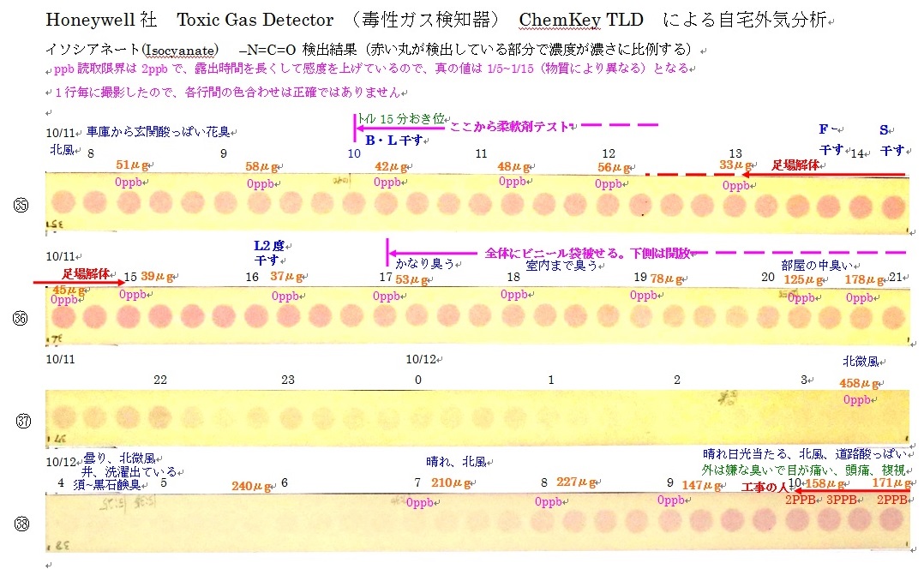Click the blue '北微風' label above strip ㊲

[x=861, y=362]
